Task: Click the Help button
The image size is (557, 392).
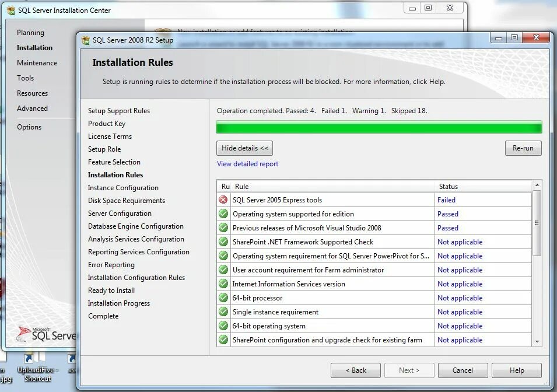Action: tap(517, 370)
